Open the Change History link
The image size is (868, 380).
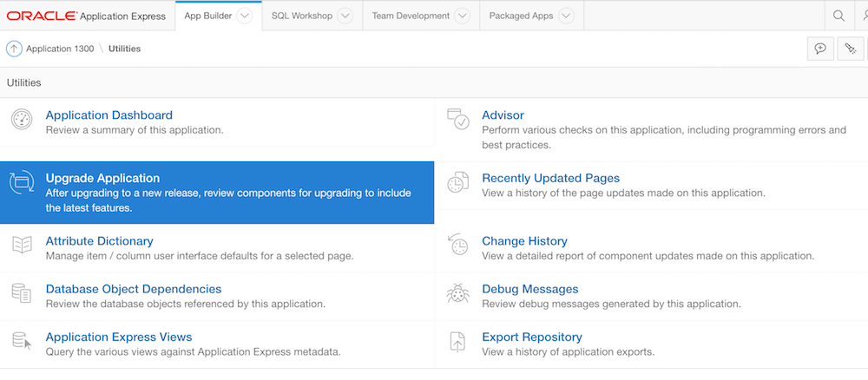[x=524, y=241]
